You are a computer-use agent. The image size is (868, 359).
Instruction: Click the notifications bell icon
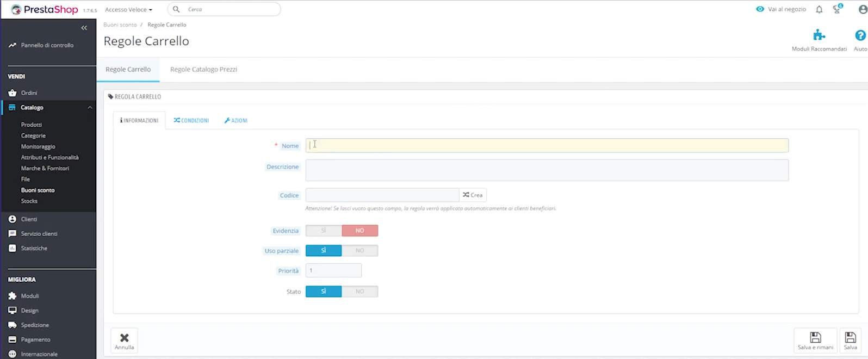pos(819,9)
